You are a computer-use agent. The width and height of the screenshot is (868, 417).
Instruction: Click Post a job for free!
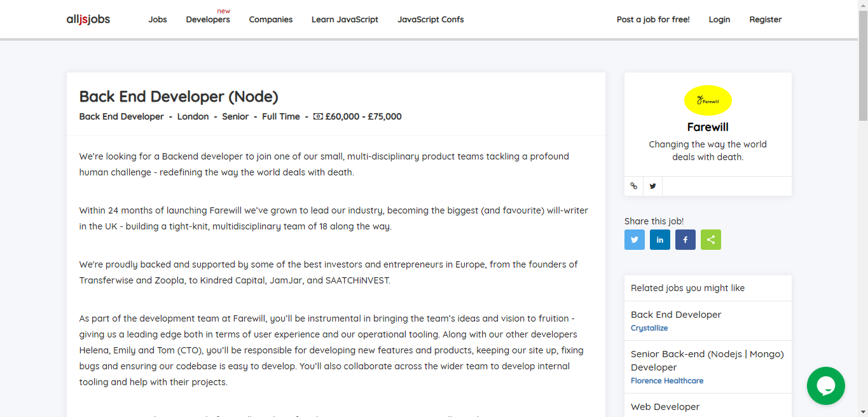coord(653,19)
